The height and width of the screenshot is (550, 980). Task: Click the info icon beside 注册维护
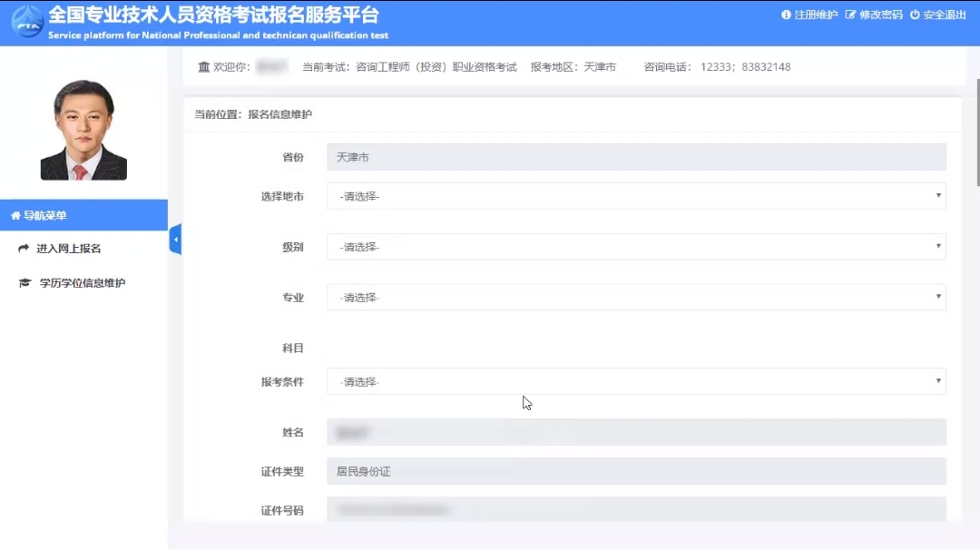pos(786,15)
